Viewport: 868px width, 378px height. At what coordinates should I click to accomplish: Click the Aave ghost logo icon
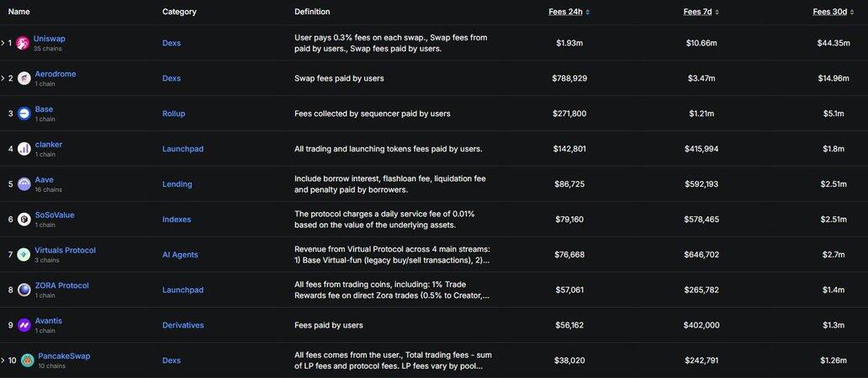(x=24, y=184)
